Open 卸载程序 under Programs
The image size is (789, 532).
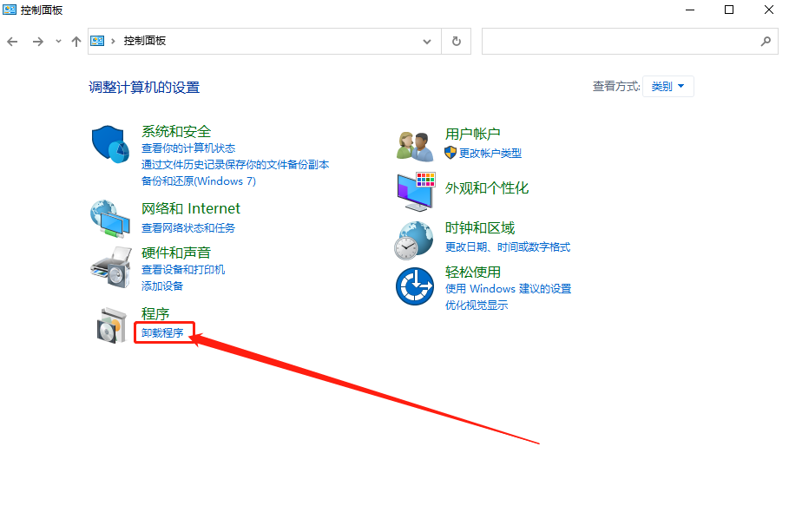coord(163,332)
